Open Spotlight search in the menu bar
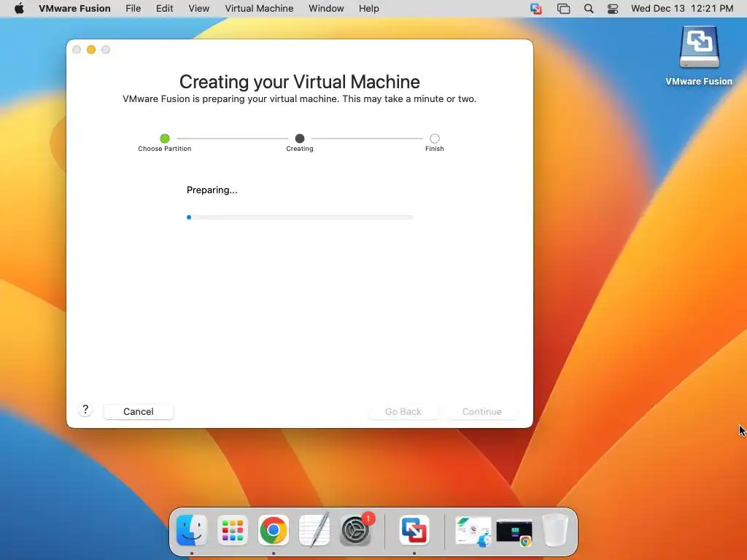The height and width of the screenshot is (560, 747). coord(589,9)
